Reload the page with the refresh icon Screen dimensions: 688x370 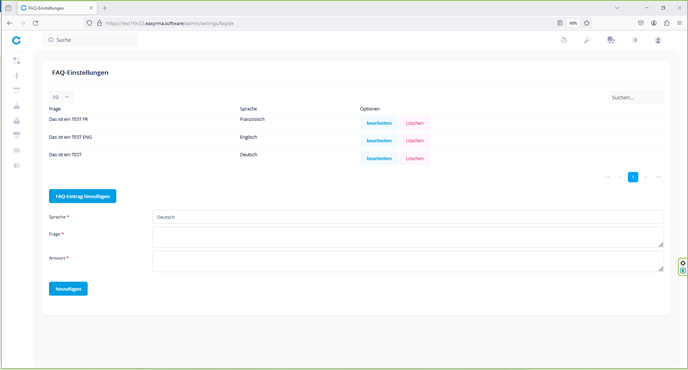coord(36,23)
